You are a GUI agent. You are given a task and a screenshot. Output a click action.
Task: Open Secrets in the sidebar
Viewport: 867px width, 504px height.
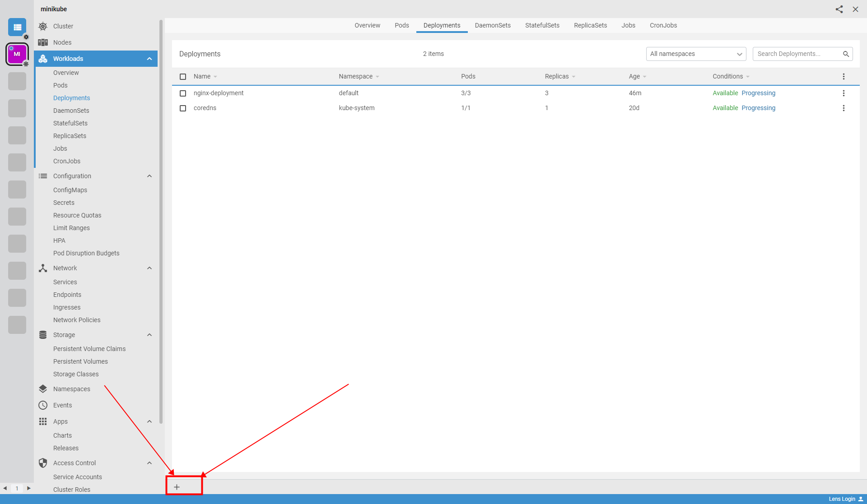click(64, 203)
